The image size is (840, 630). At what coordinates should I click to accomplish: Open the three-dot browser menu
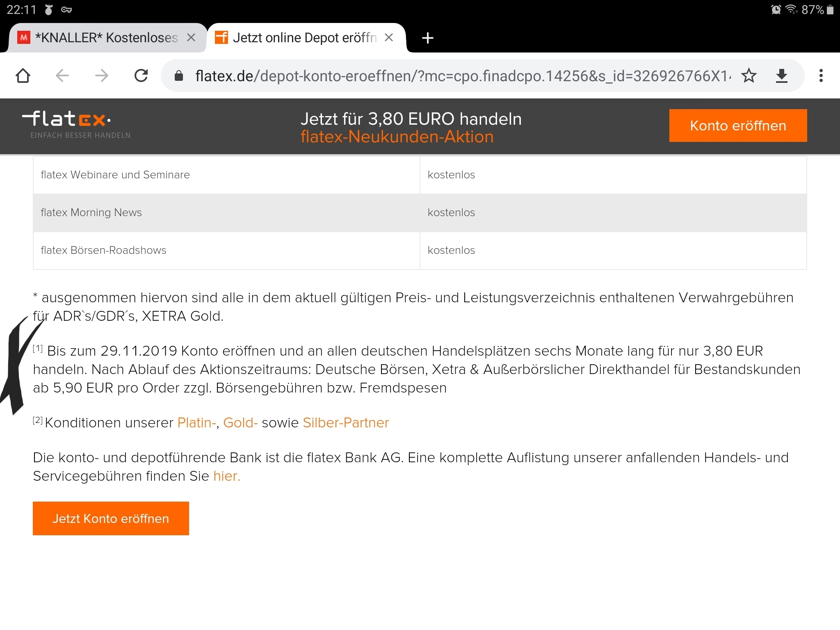coord(821,76)
